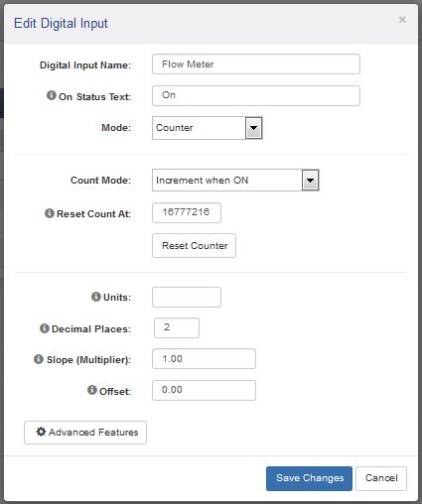Cancel editing the digital input
The image size is (422, 504).
click(381, 478)
